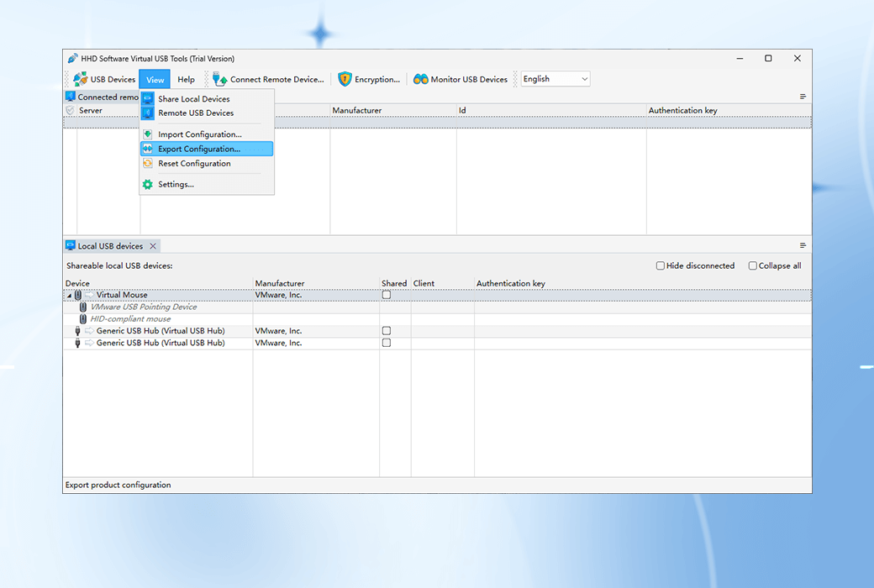Screen dimensions: 874x588
Task: Select the USB Devices toolbar icon
Action: (81, 79)
